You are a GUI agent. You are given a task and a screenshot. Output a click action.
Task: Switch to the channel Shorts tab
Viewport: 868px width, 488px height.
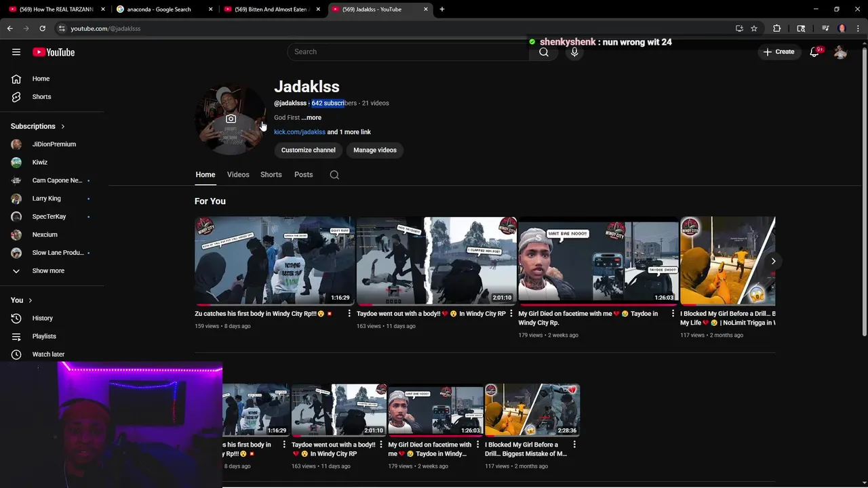tap(271, 175)
